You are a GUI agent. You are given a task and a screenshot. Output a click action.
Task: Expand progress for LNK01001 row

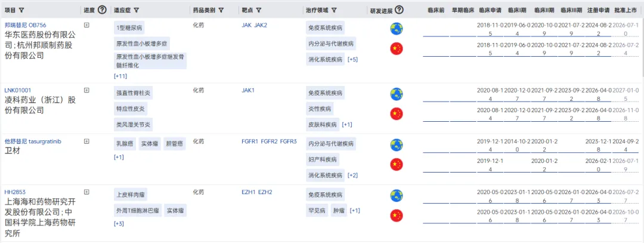86,90
